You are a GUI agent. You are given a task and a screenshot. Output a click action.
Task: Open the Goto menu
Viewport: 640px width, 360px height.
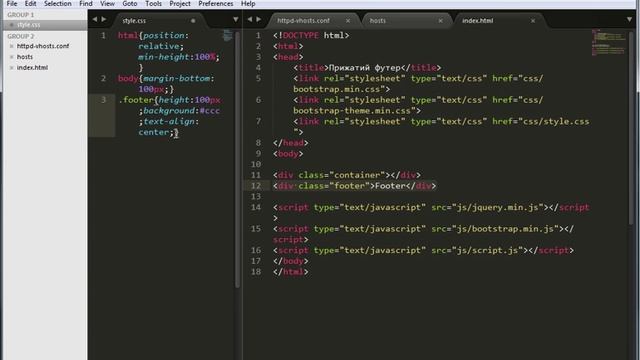130,4
